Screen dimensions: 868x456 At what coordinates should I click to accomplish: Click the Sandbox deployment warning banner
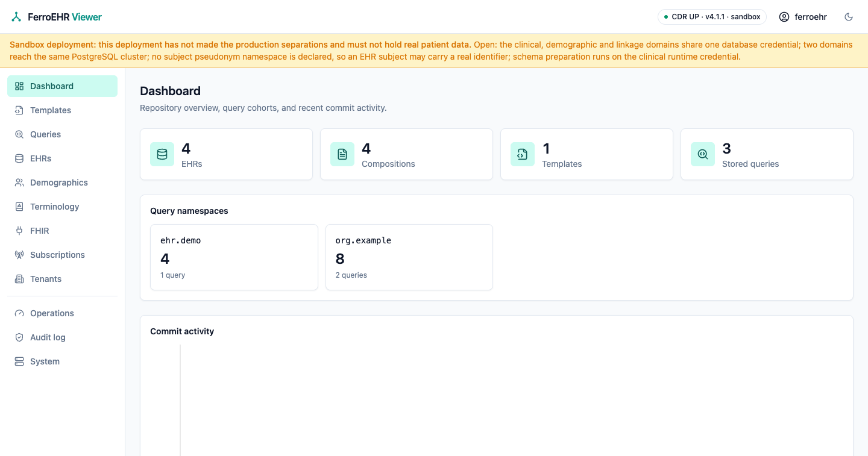click(x=434, y=51)
